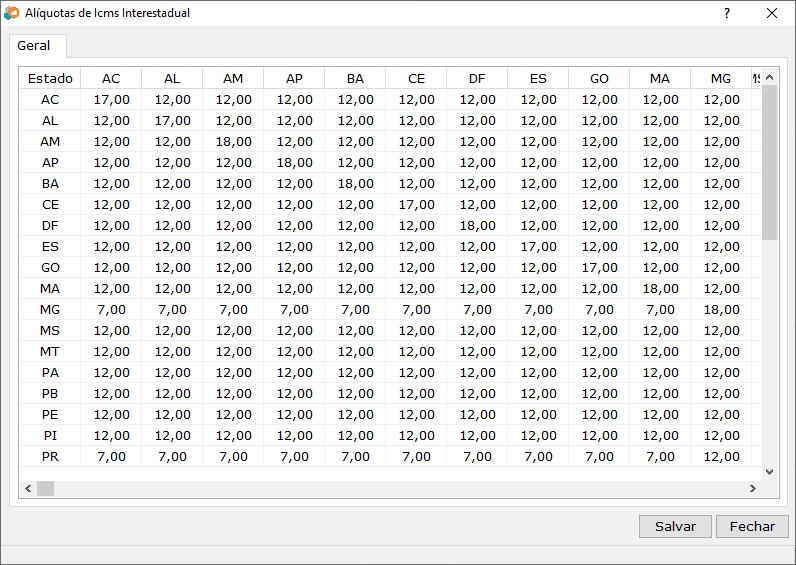Select the BA row label

(x=50, y=184)
